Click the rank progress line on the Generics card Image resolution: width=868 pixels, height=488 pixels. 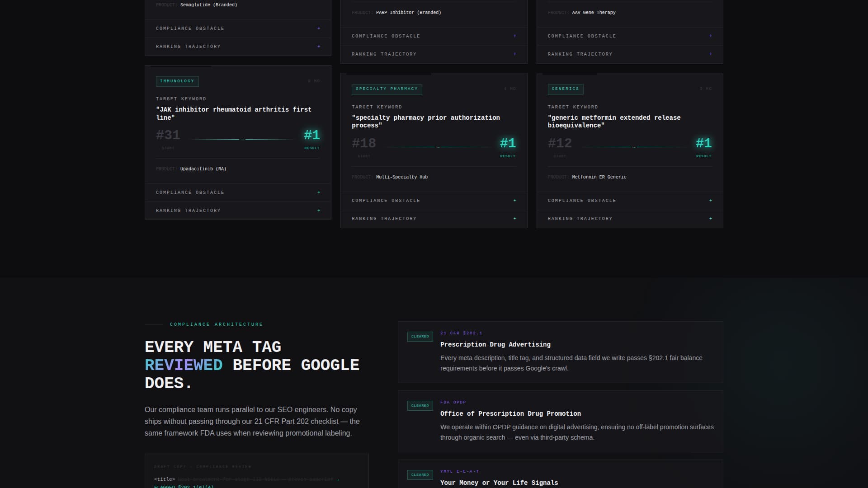(x=634, y=147)
